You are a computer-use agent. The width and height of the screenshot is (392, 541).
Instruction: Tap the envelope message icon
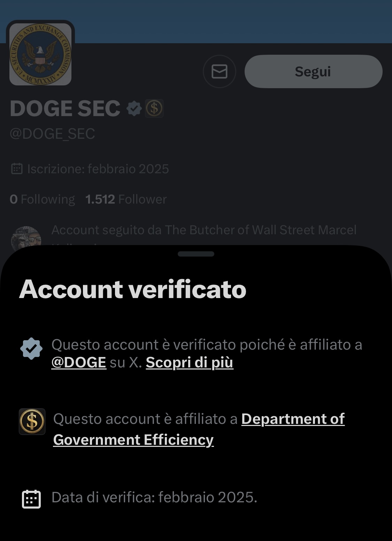[220, 71]
